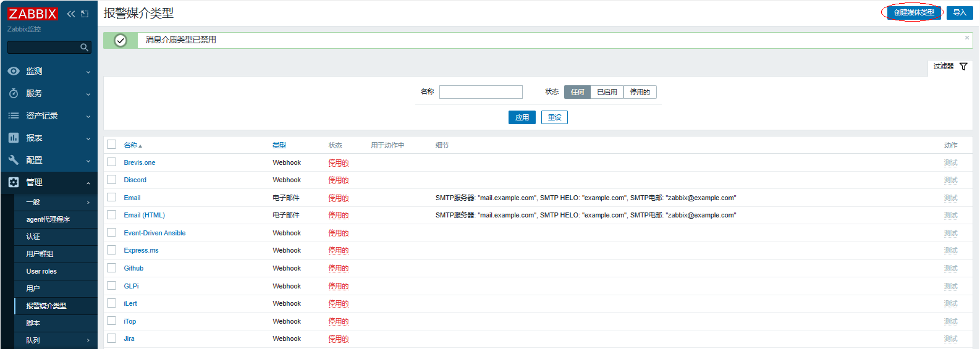Click the eye icon for 监测

14,72
